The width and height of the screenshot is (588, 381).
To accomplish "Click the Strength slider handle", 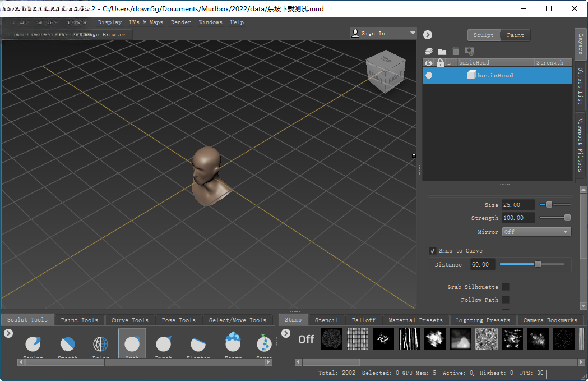I will click(x=567, y=217).
